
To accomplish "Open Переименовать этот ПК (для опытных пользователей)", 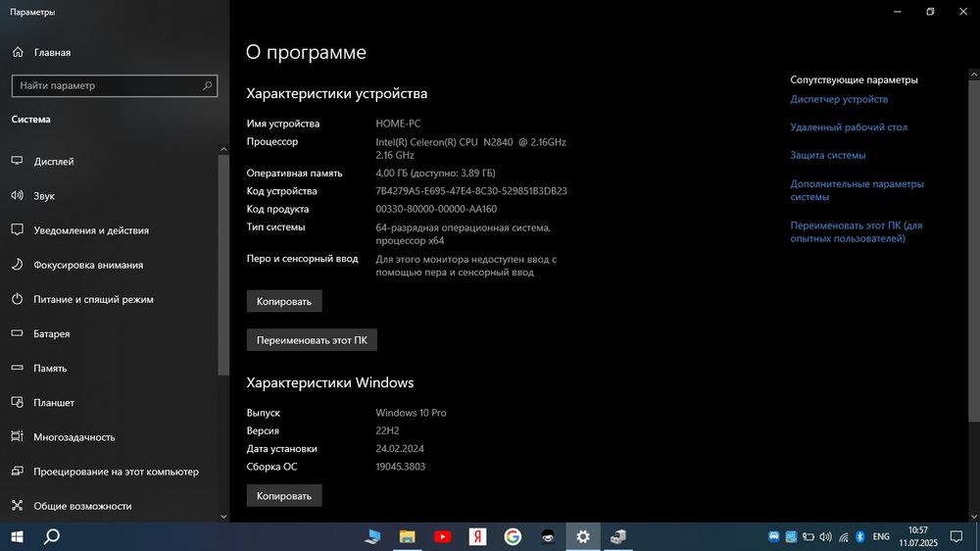I will point(856,232).
